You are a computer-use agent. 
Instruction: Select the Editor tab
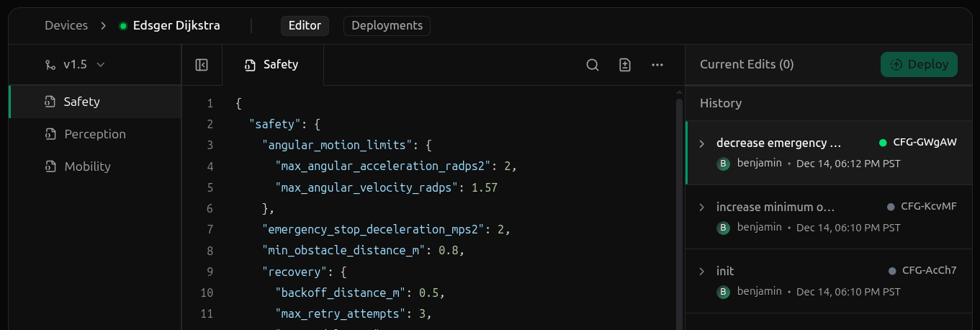305,26
